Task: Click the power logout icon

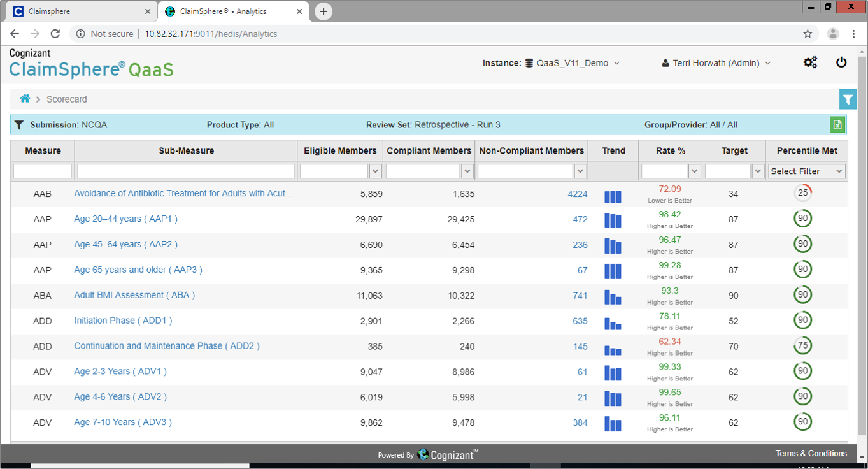Action: pyautogui.click(x=841, y=62)
